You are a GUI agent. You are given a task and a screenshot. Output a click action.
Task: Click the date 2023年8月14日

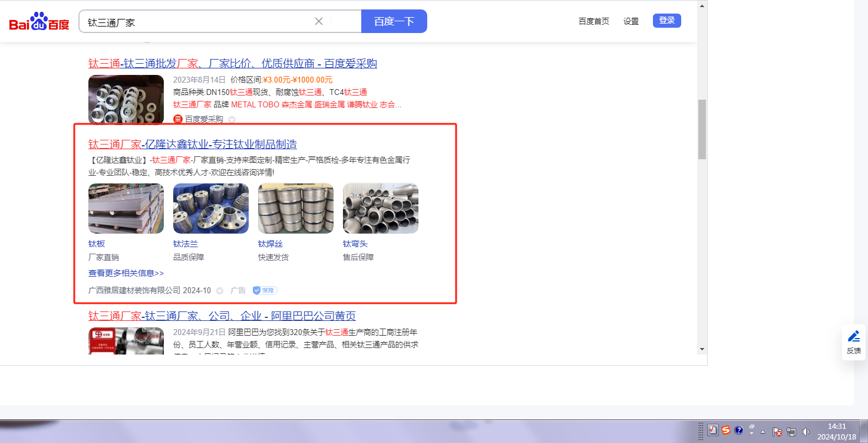(200, 80)
